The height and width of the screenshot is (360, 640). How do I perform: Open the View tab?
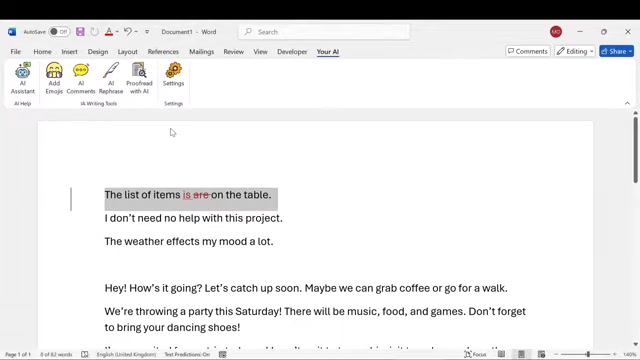coord(260,52)
